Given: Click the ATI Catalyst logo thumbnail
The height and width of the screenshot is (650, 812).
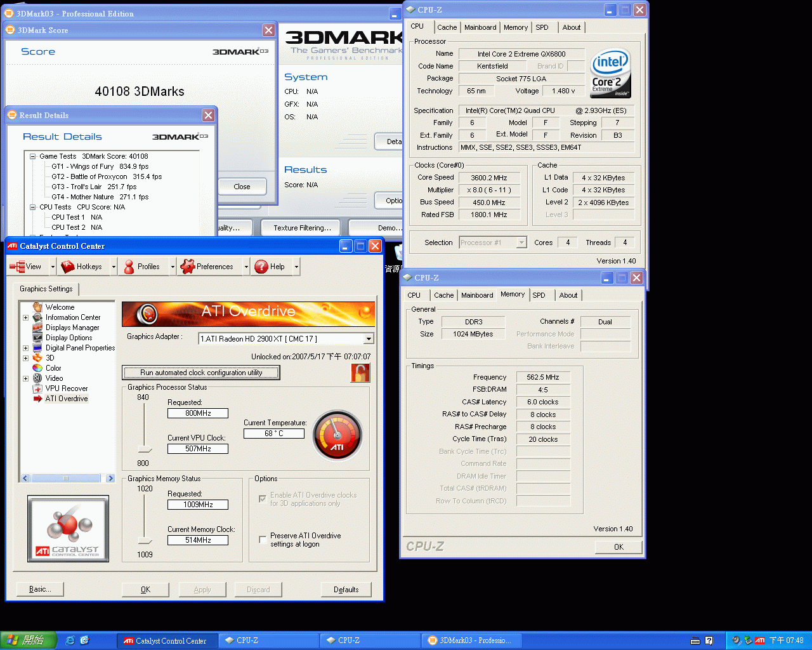Looking at the screenshot, I should coord(69,529).
